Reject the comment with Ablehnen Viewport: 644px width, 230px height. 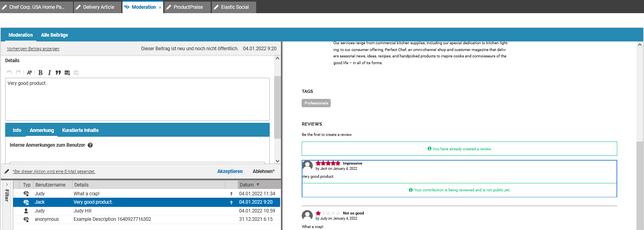point(263,171)
